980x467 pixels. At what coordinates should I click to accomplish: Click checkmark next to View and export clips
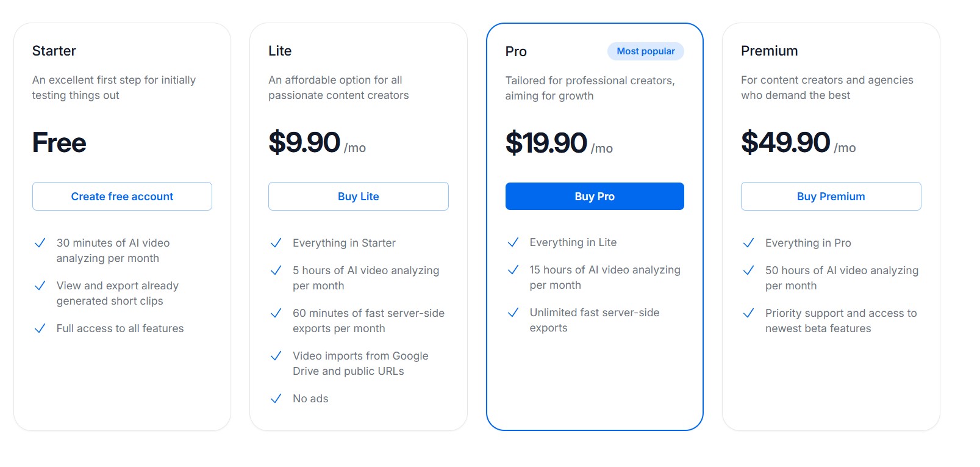[x=40, y=286]
